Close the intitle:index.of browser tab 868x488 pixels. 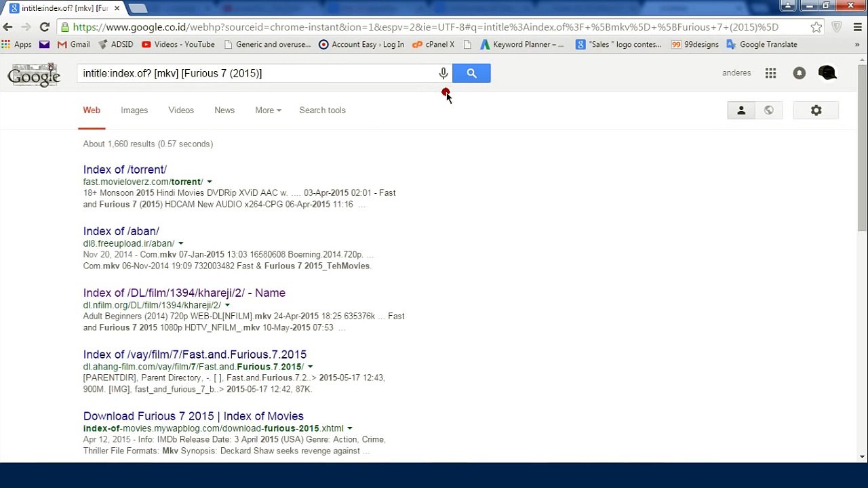117,8
